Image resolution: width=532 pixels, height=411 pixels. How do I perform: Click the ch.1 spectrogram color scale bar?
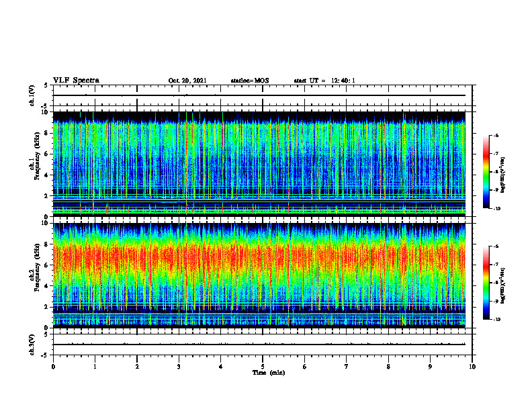pyautogui.click(x=486, y=172)
